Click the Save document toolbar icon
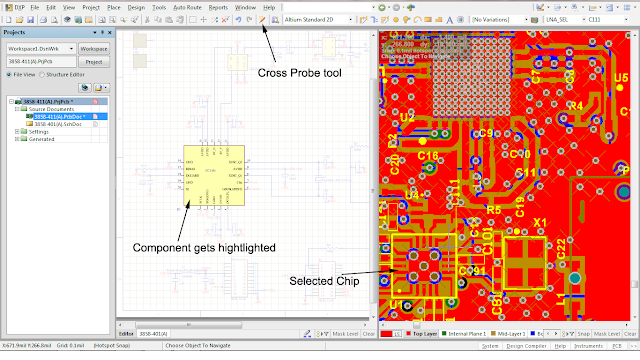The width and height of the screenshot is (640, 360). click(x=31, y=20)
